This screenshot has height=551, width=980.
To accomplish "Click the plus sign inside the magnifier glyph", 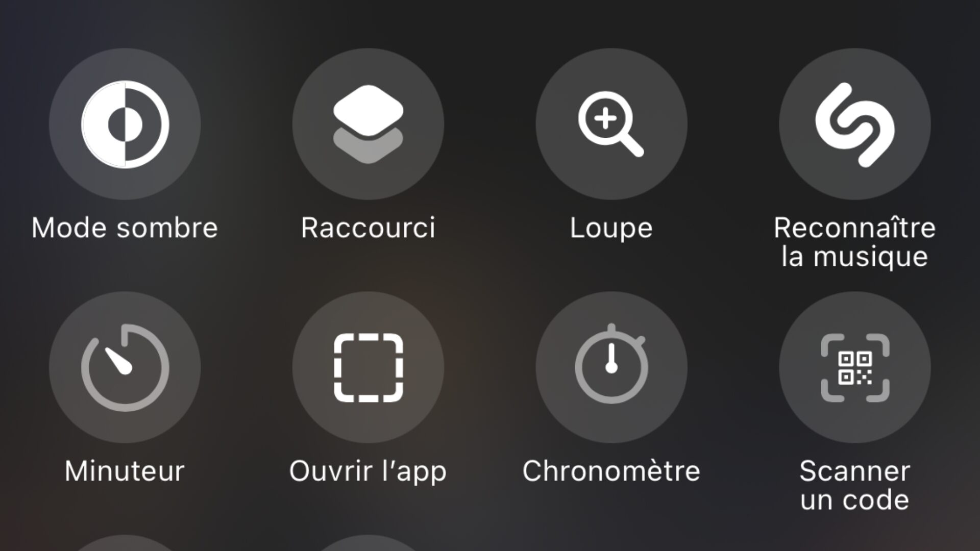I will click(x=605, y=118).
